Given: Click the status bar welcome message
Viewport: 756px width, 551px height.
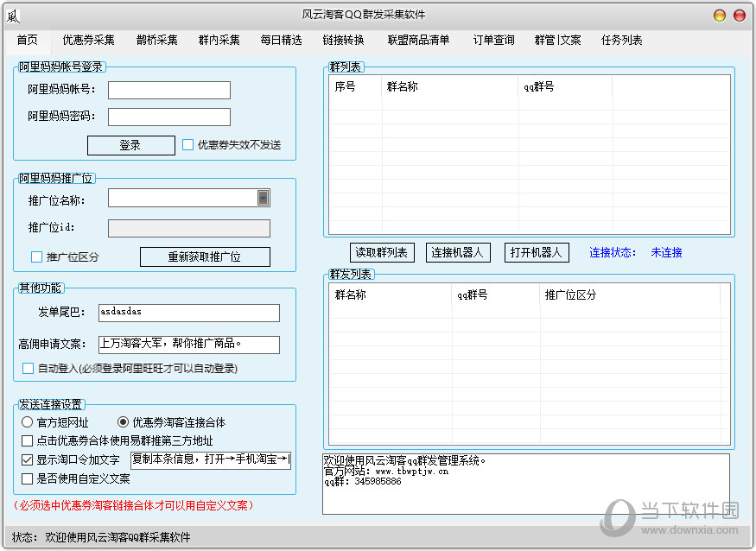Looking at the screenshot, I should pos(118,537).
